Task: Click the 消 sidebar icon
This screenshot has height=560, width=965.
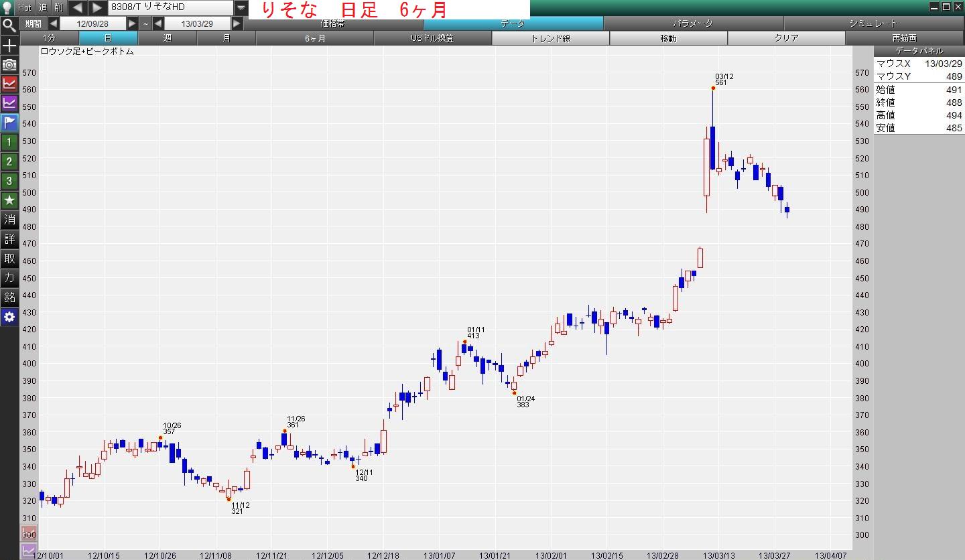Action: [x=9, y=220]
